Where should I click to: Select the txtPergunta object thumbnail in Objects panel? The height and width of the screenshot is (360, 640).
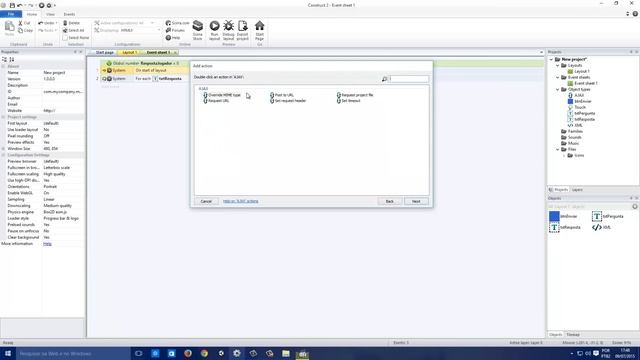click(597, 216)
